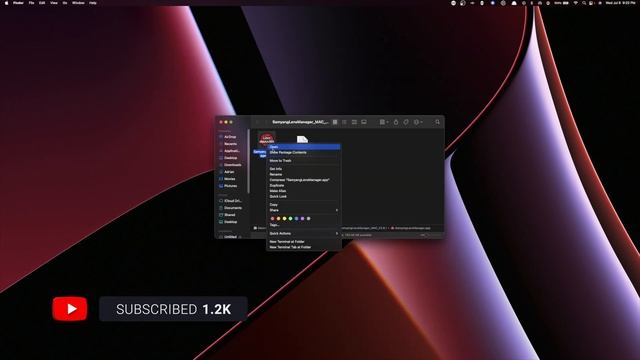Choose Duplicate in the context menu
Image resolution: width=640 pixels, height=360 pixels.
[x=303, y=185]
